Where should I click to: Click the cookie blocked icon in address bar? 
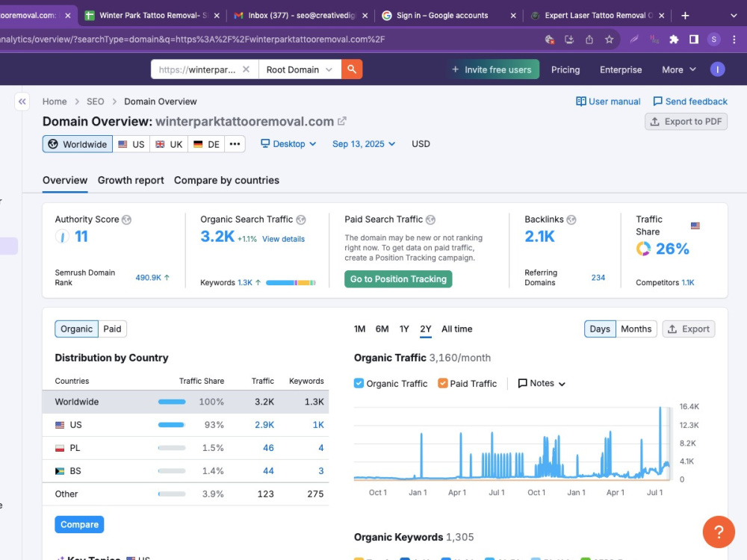(549, 40)
